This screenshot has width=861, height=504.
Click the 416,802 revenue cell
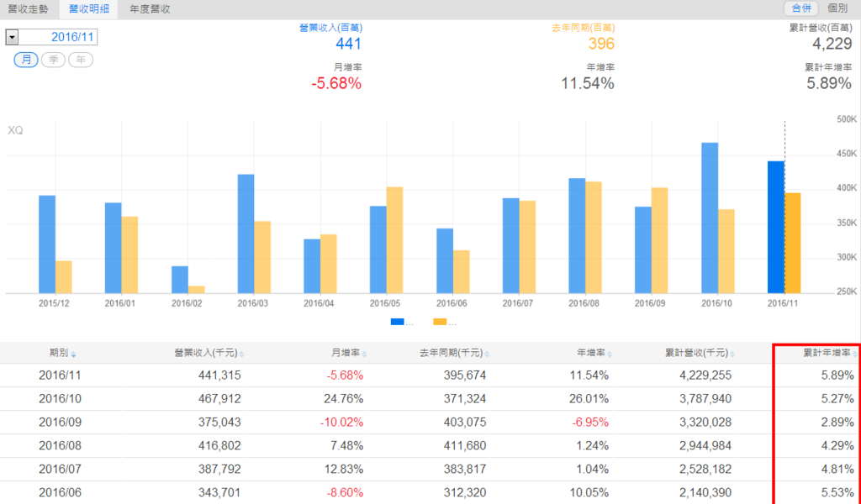[219, 446]
